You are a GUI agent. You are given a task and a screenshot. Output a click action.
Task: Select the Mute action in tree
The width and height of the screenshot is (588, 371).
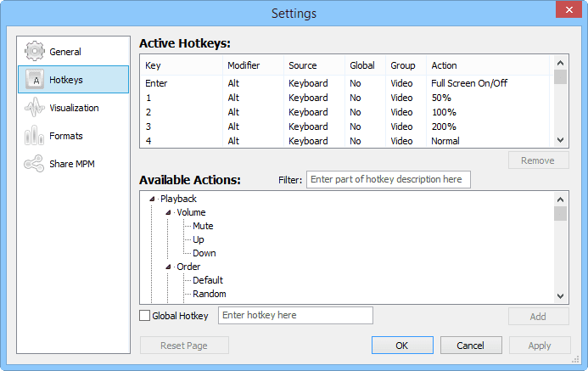point(203,226)
